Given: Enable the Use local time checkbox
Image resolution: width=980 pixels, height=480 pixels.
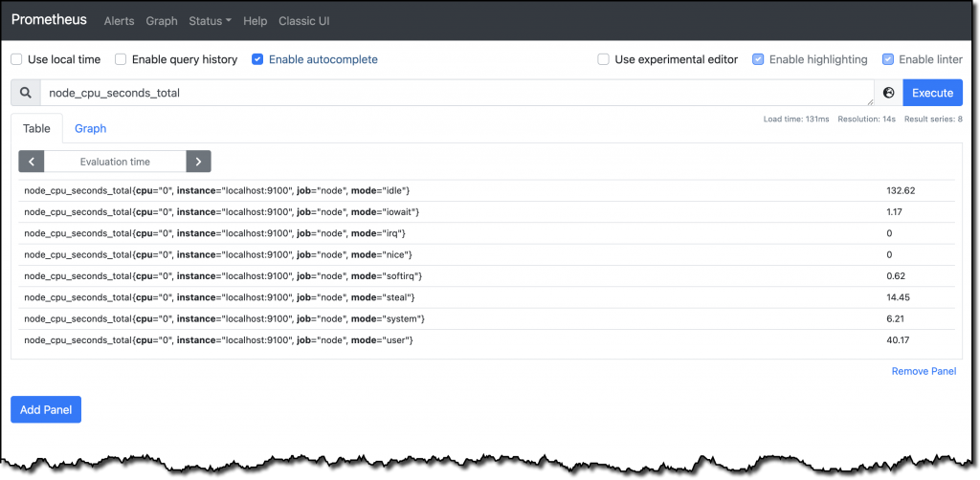Looking at the screenshot, I should (17, 60).
